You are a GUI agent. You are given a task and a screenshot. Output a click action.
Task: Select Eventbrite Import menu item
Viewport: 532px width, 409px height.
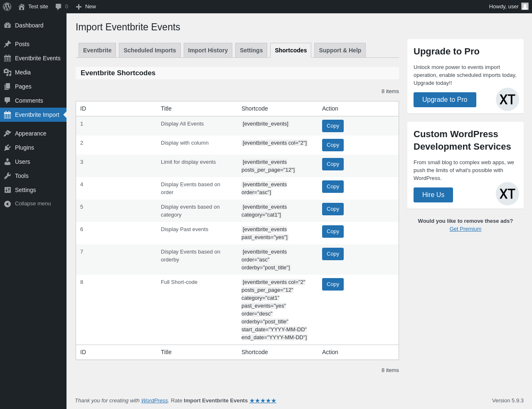tap(33, 115)
